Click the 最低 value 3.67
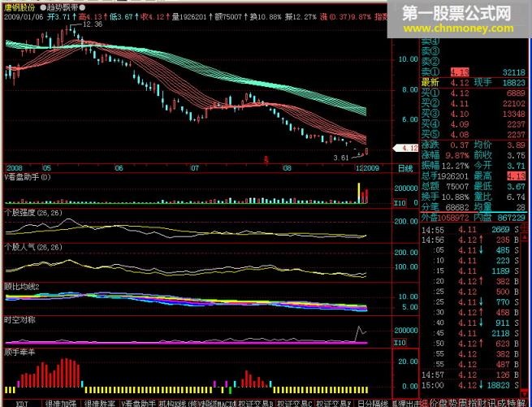532x407 pixels. coord(516,187)
